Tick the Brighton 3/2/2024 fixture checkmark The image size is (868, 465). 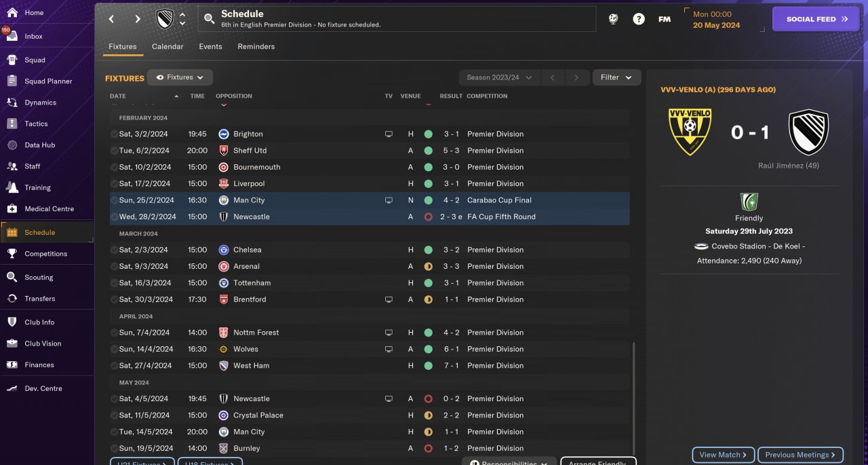coord(114,134)
